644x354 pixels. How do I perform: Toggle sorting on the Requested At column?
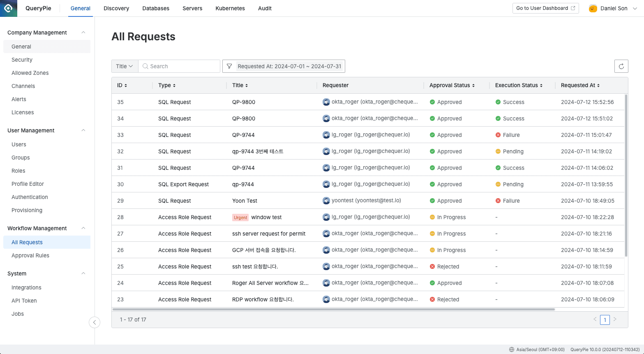click(x=598, y=85)
